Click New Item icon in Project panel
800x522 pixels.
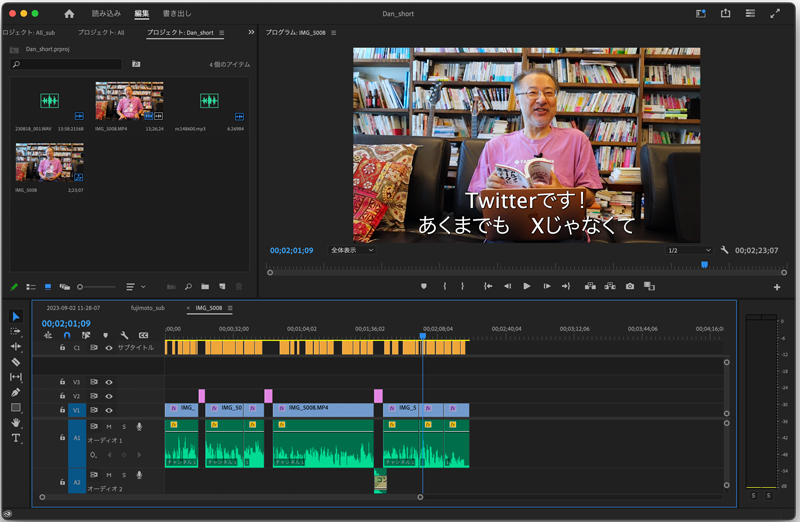pyautogui.click(x=222, y=287)
